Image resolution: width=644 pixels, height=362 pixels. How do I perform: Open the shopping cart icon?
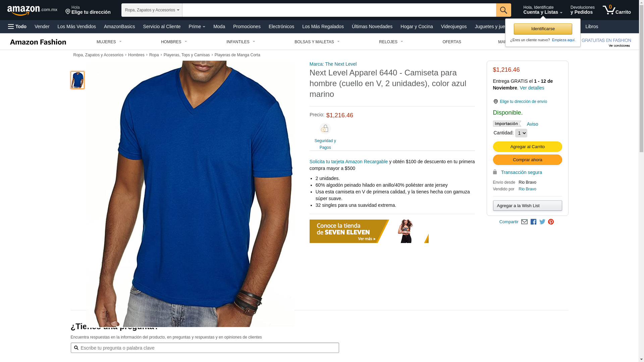616,10
